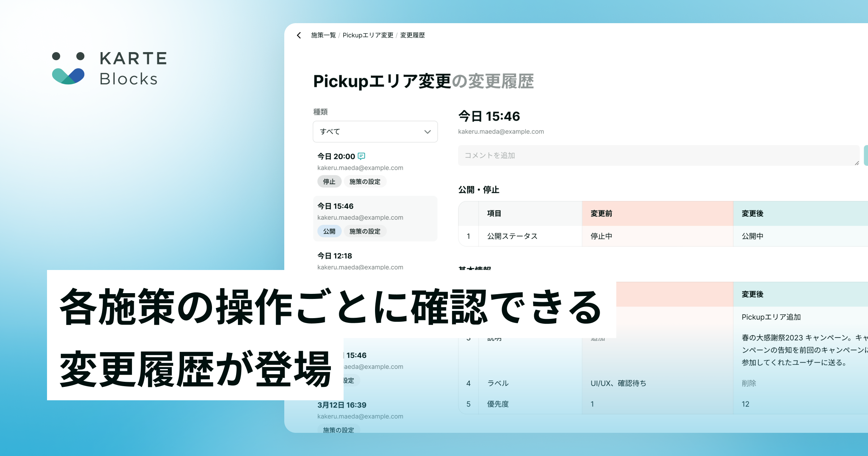
Task: Open the 施策一覧 breadcrumb link
Action: click(323, 35)
